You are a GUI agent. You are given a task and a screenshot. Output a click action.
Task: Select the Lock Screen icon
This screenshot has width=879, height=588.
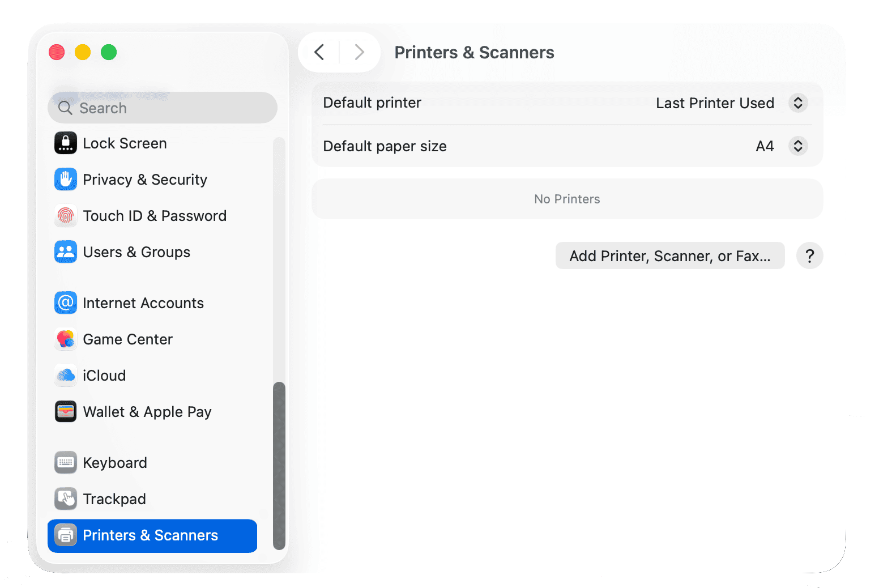(x=65, y=143)
